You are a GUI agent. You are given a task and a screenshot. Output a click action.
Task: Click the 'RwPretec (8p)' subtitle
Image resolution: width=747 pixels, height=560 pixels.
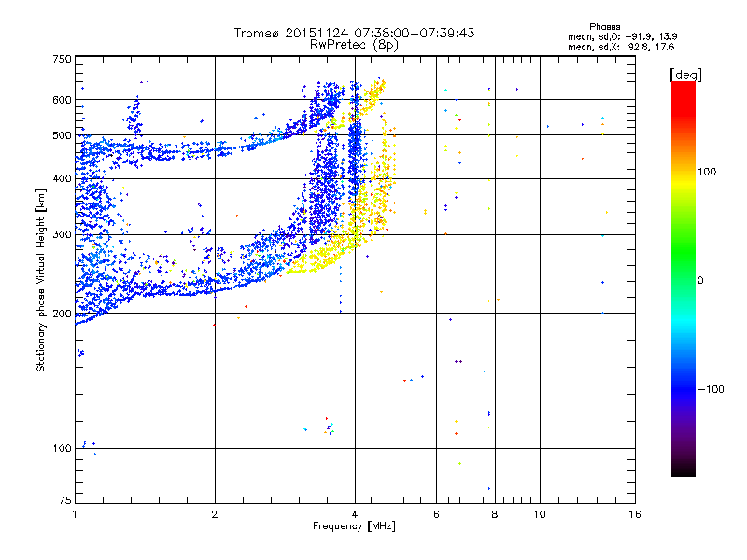(x=354, y=45)
